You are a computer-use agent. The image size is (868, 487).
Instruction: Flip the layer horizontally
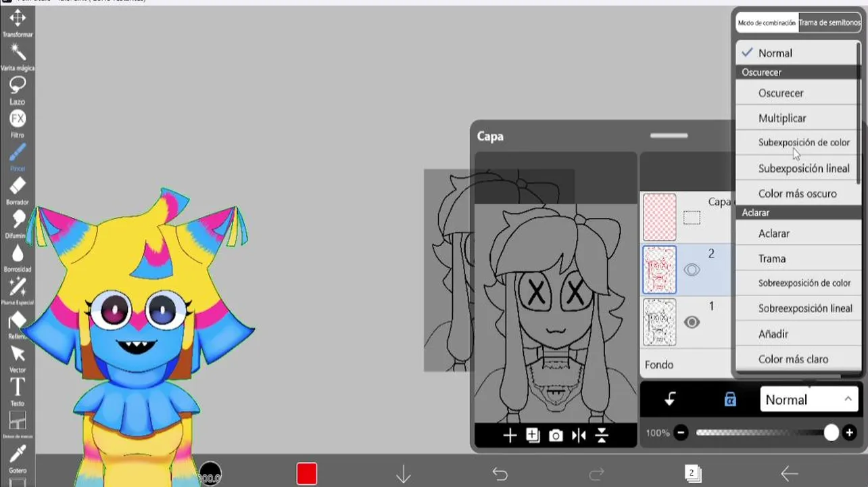[x=579, y=436]
